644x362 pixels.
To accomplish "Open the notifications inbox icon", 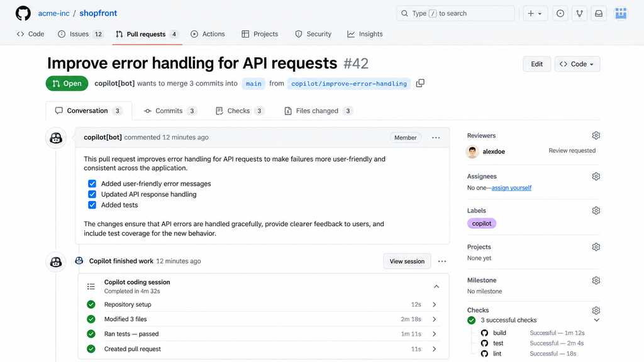I will pyautogui.click(x=599, y=14).
